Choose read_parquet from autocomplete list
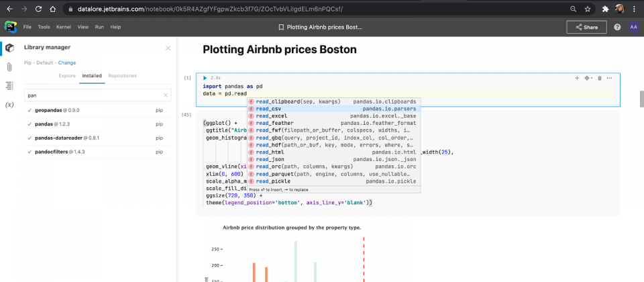The height and width of the screenshot is (282, 644). click(333, 174)
